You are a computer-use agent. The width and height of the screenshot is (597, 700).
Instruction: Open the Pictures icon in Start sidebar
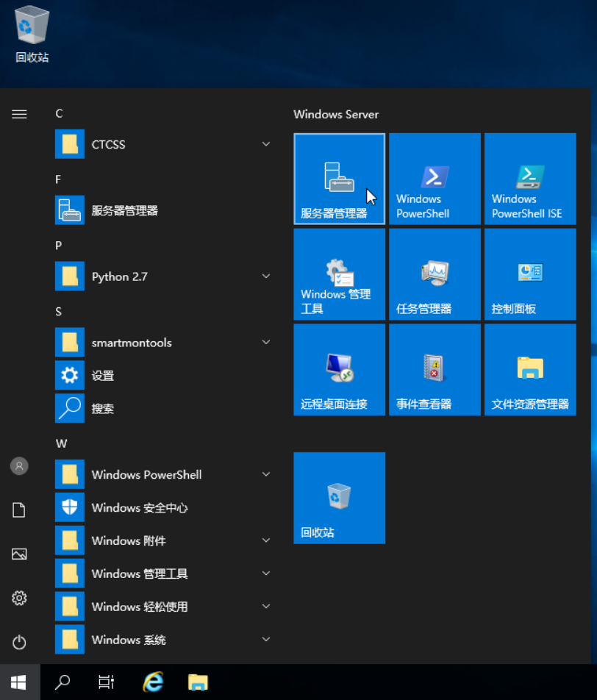click(19, 554)
